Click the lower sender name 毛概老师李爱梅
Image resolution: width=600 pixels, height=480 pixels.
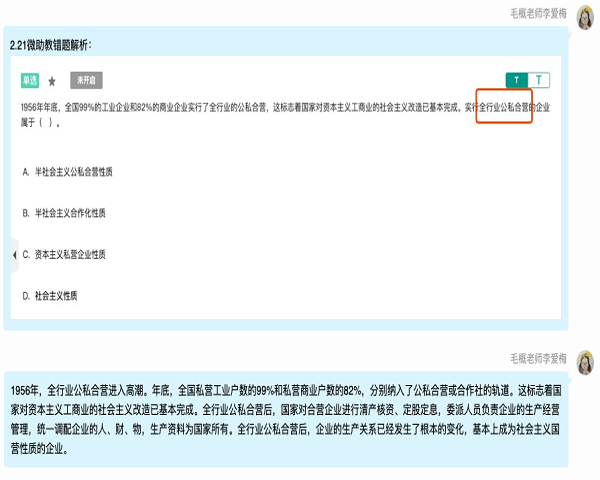pos(537,356)
